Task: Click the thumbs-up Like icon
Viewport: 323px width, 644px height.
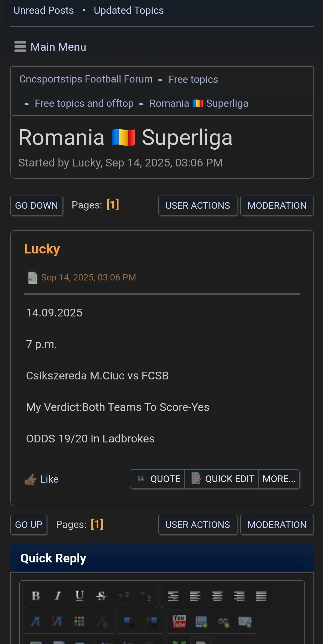Action: (31, 479)
